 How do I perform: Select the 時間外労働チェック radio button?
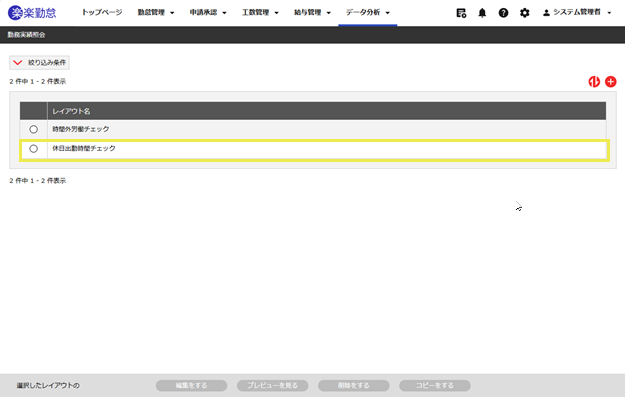tap(33, 129)
